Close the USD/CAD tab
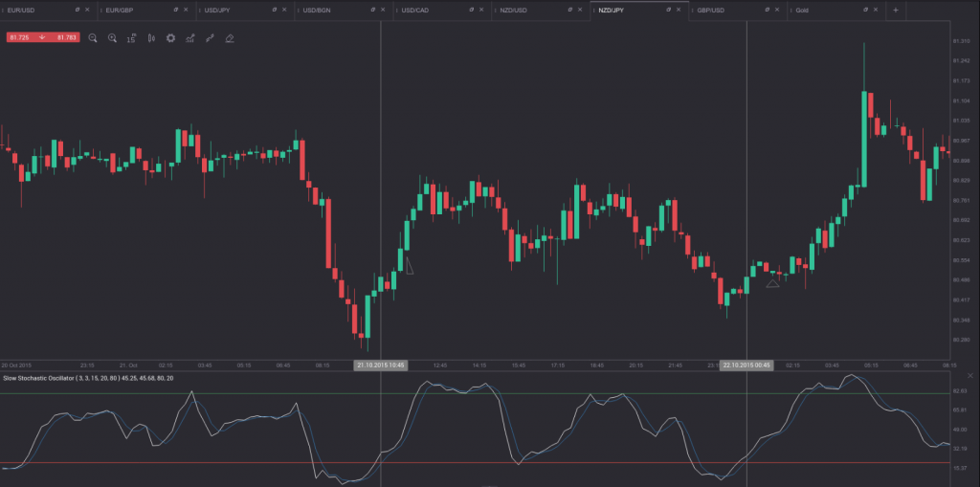Viewport: 980px width, 487px height. [x=480, y=10]
